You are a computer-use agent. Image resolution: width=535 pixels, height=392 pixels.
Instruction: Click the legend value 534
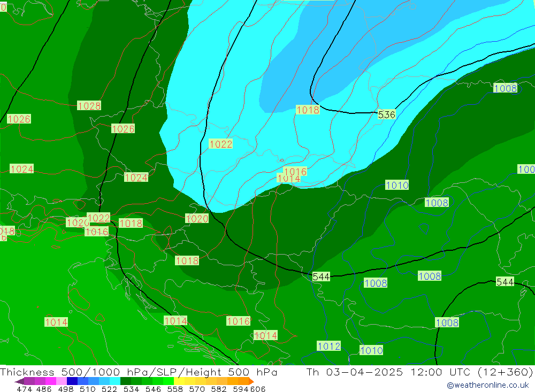pyautogui.click(x=132, y=389)
